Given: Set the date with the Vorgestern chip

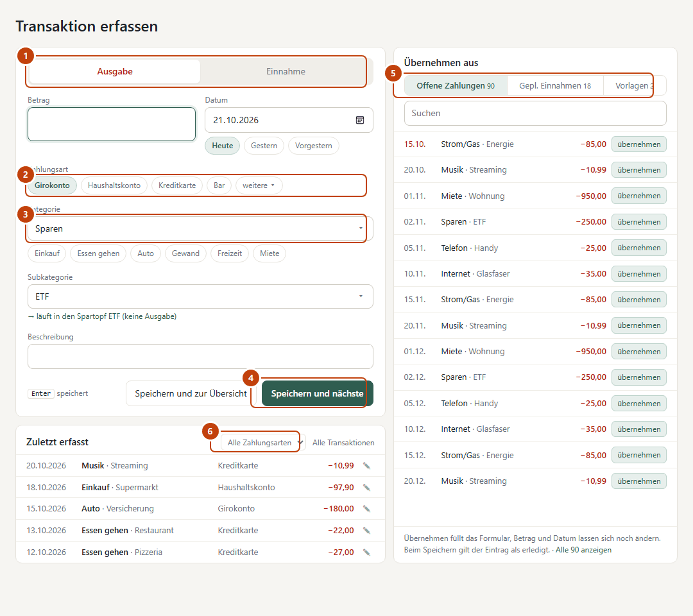Looking at the screenshot, I should (313, 146).
